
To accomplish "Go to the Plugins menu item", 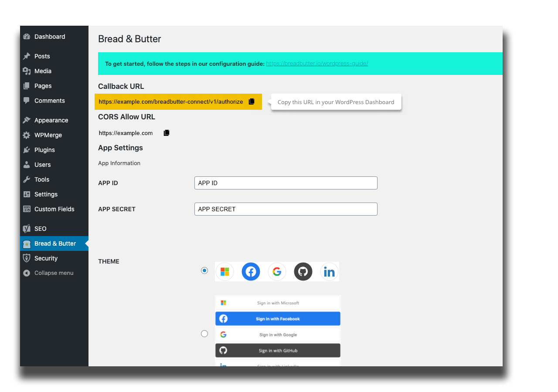I will (x=54, y=150).
